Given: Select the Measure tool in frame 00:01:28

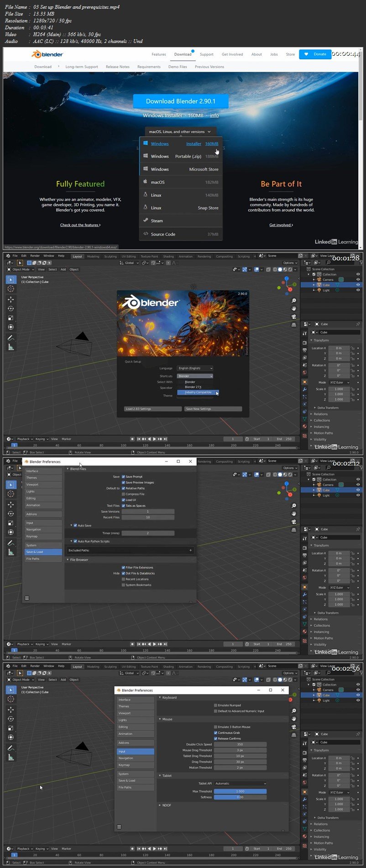Looking at the screenshot, I should pyautogui.click(x=11, y=347).
